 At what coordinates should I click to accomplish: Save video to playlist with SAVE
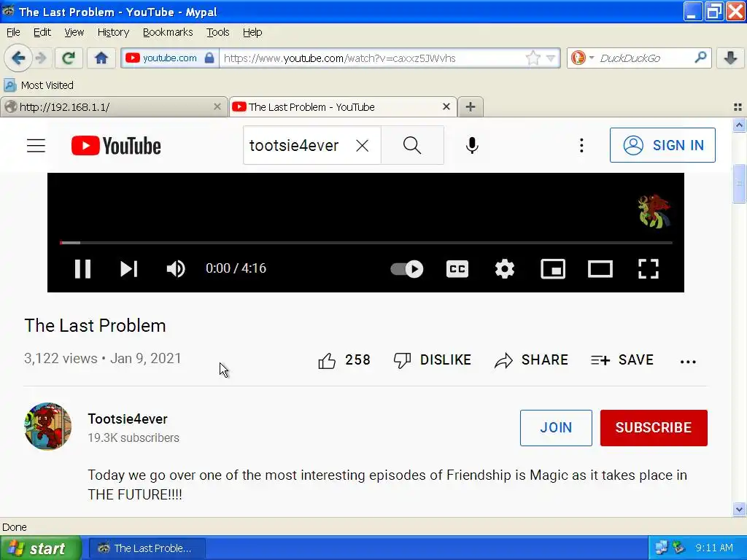[x=622, y=360]
